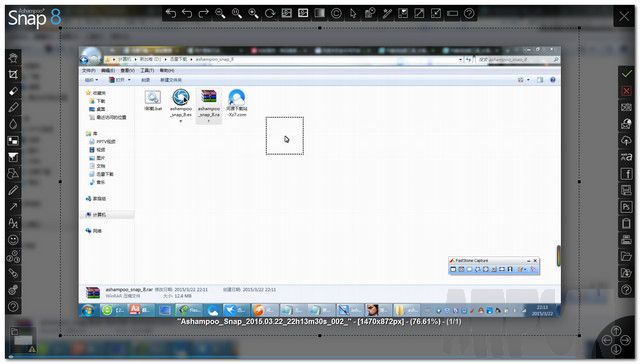Viewport: 640px width, 364px height.
Task: Pick the Pencil drawing tool
Action: point(13,107)
